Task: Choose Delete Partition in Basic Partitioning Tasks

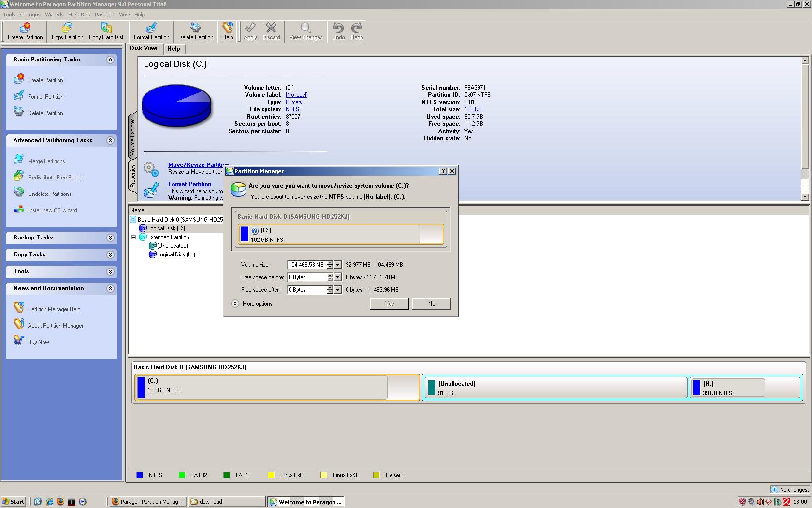Action: [x=39, y=112]
